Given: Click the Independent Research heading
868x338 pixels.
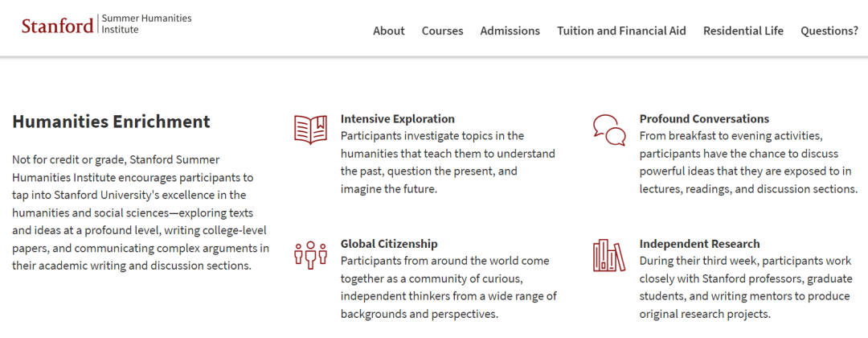Looking at the screenshot, I should 700,244.
